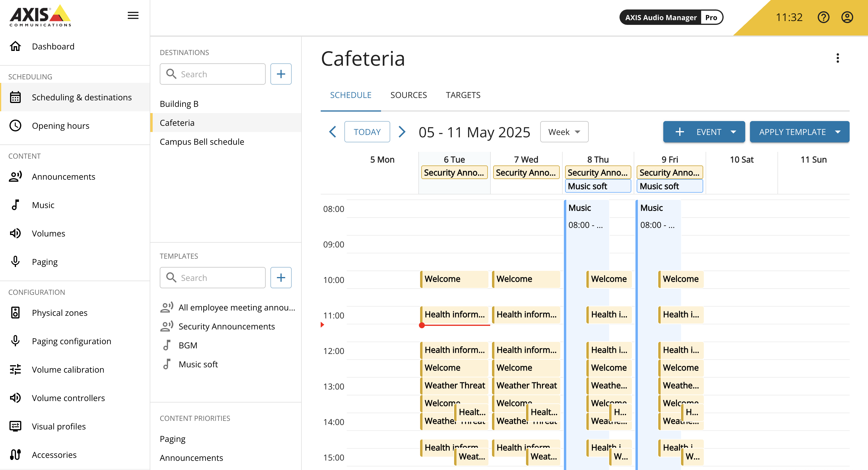This screenshot has height=470, width=868.
Task: Open the help question mark icon
Action: (x=823, y=17)
